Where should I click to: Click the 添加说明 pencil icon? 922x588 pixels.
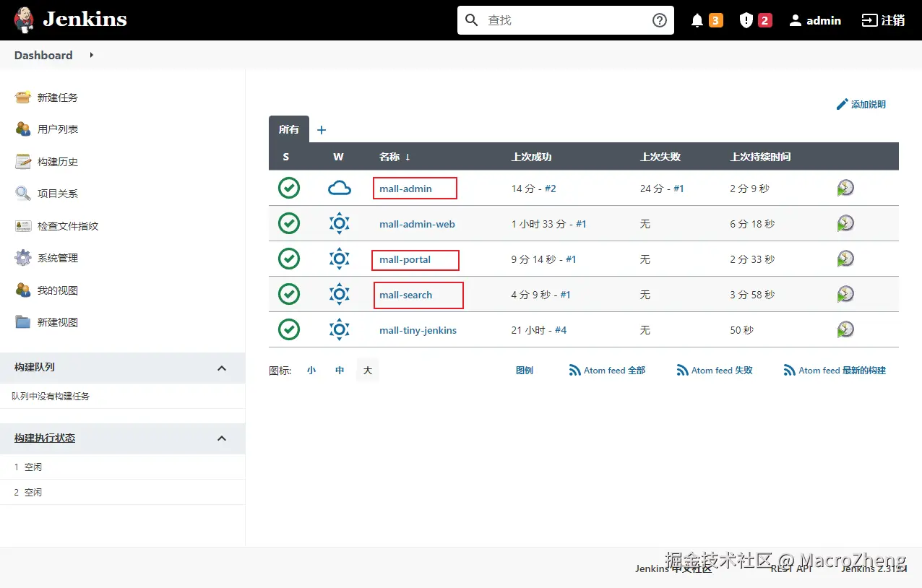[842, 105]
